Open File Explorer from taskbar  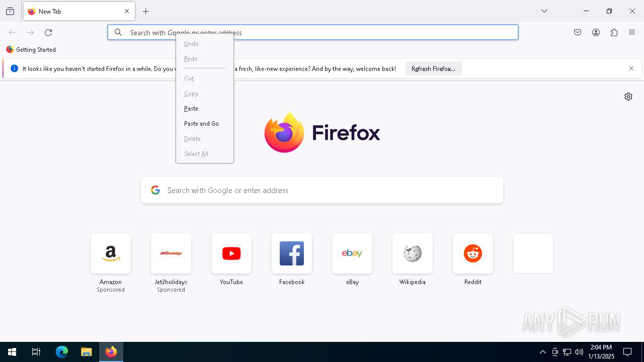pyautogui.click(x=87, y=352)
